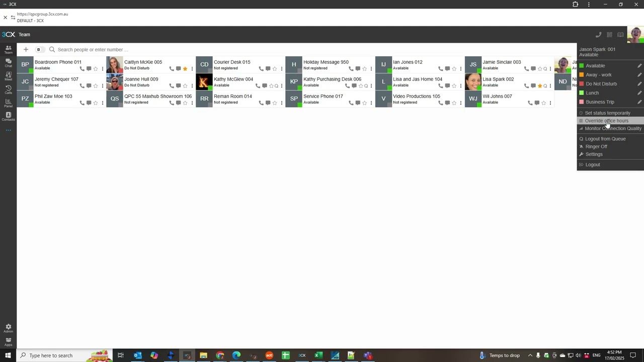This screenshot has height=362, width=644.
Task: Click the Search people or number field
Action: pyautogui.click(x=151, y=50)
